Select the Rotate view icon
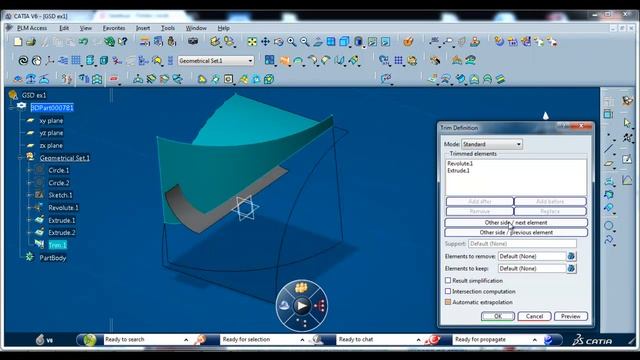Viewport: 640px width, 360px height. point(278,42)
